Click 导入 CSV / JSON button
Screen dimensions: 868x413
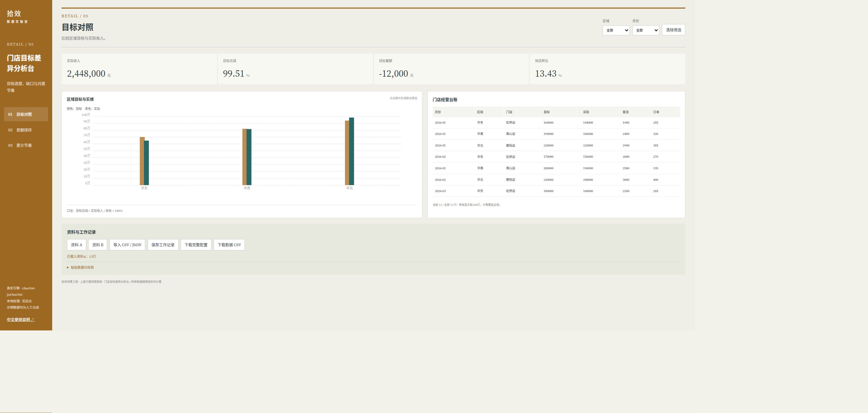coord(127,245)
